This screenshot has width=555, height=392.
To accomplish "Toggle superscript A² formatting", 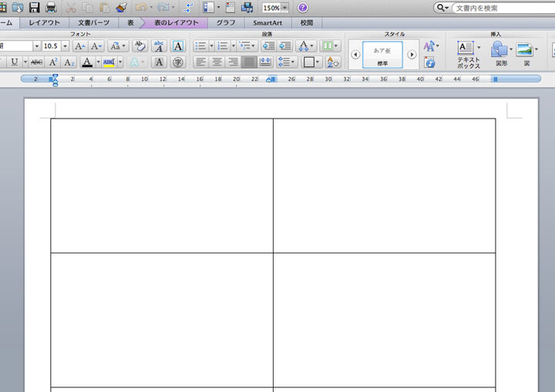I will (53, 62).
